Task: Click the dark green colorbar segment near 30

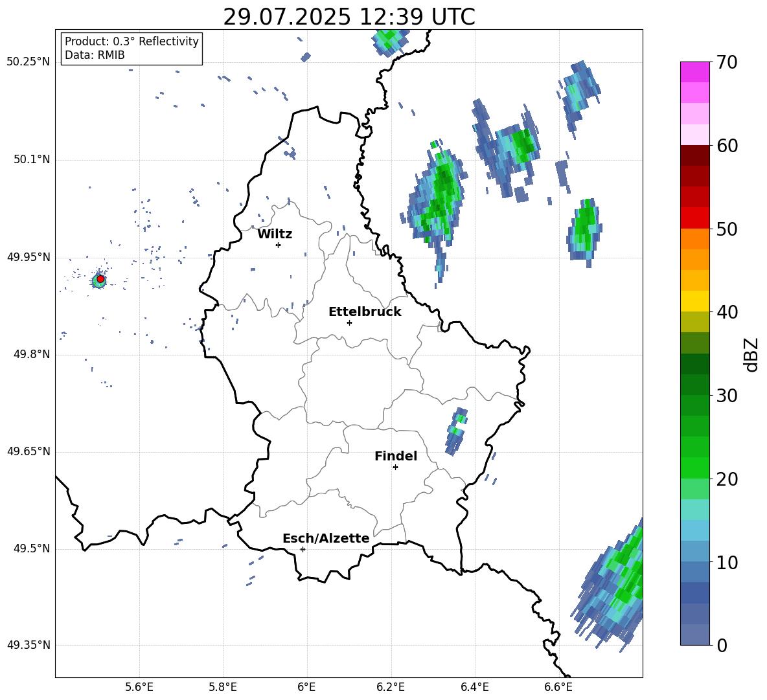Action: pos(694,385)
